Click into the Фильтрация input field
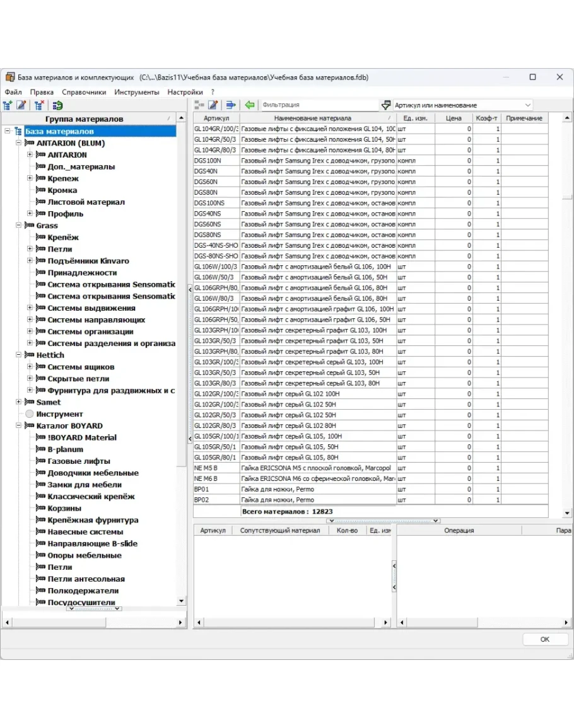 319,105
